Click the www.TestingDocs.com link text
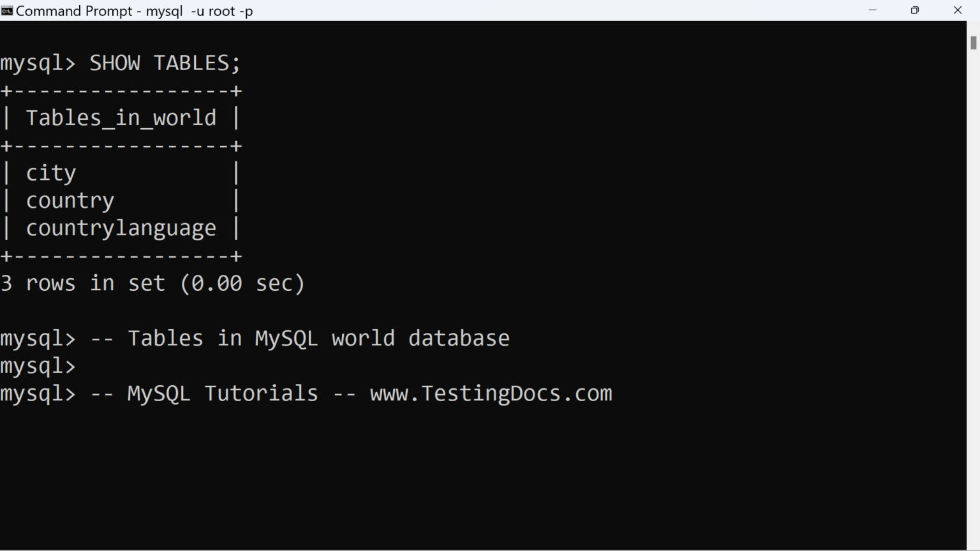 tap(491, 393)
